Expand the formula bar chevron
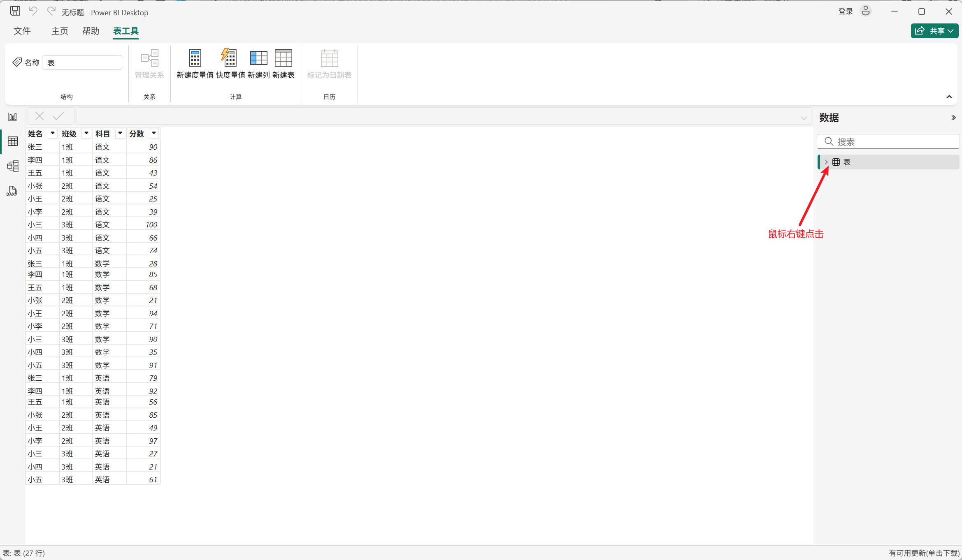Image resolution: width=962 pixels, height=560 pixels. (804, 118)
